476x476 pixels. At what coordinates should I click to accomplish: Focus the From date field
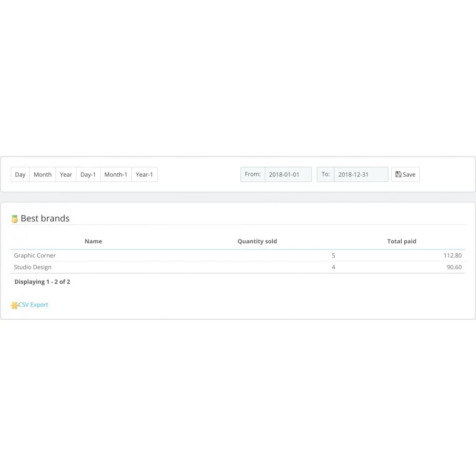tap(288, 175)
